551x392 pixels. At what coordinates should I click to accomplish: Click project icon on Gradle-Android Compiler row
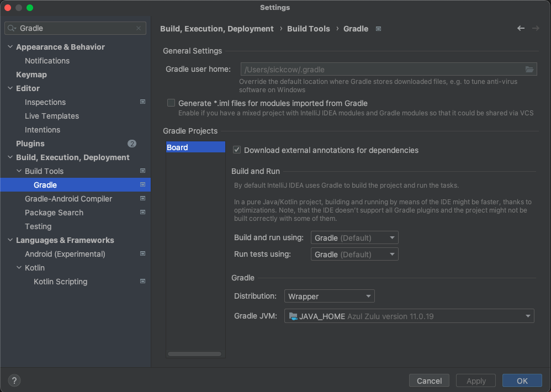[x=142, y=198]
